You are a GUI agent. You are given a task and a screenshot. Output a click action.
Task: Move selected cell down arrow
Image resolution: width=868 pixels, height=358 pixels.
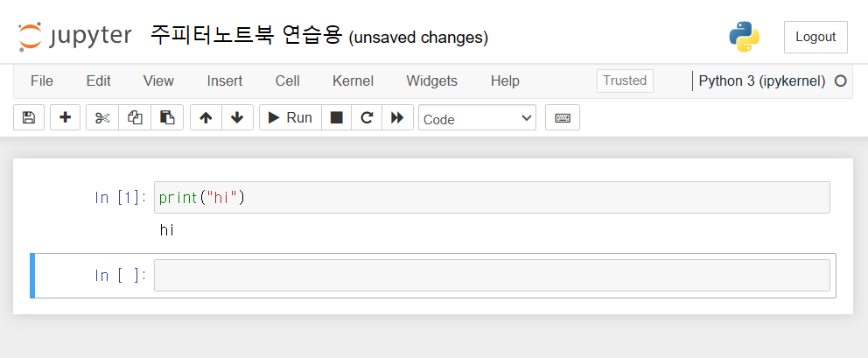tap(237, 117)
